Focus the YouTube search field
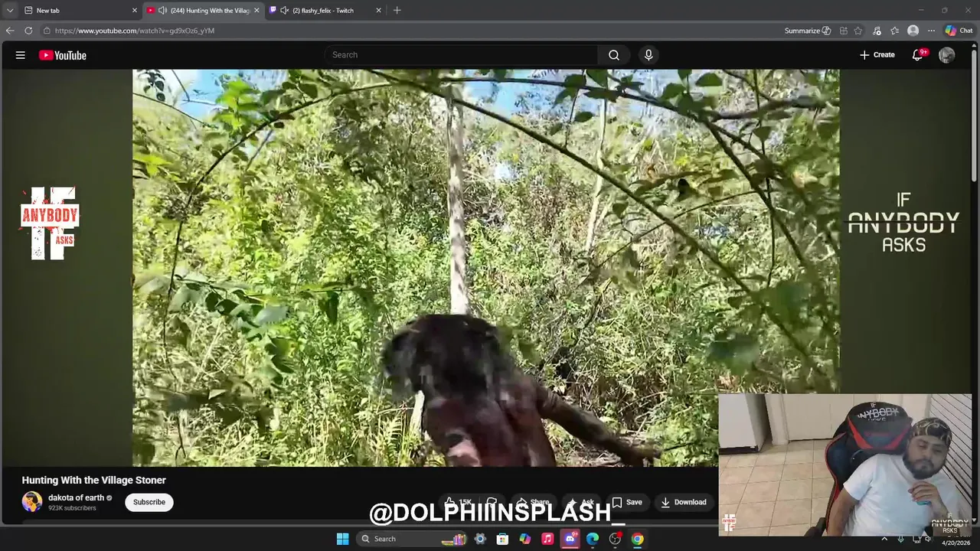Screen dimensions: 980x551 tap(462, 55)
